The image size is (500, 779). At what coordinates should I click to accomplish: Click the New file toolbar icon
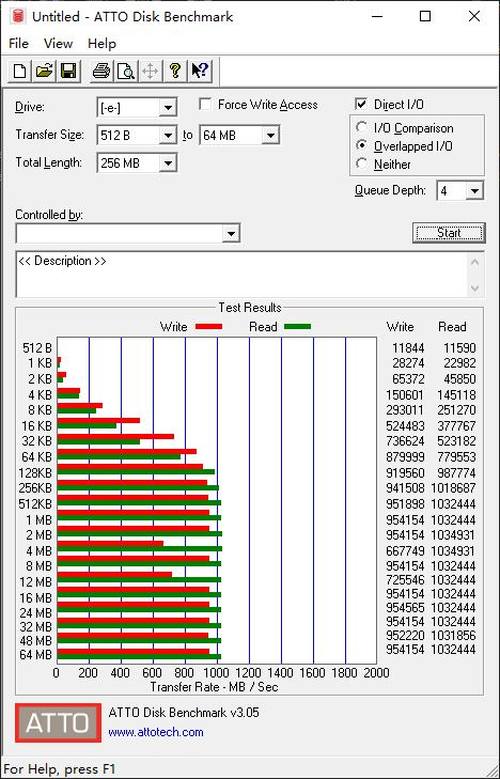click(19, 71)
